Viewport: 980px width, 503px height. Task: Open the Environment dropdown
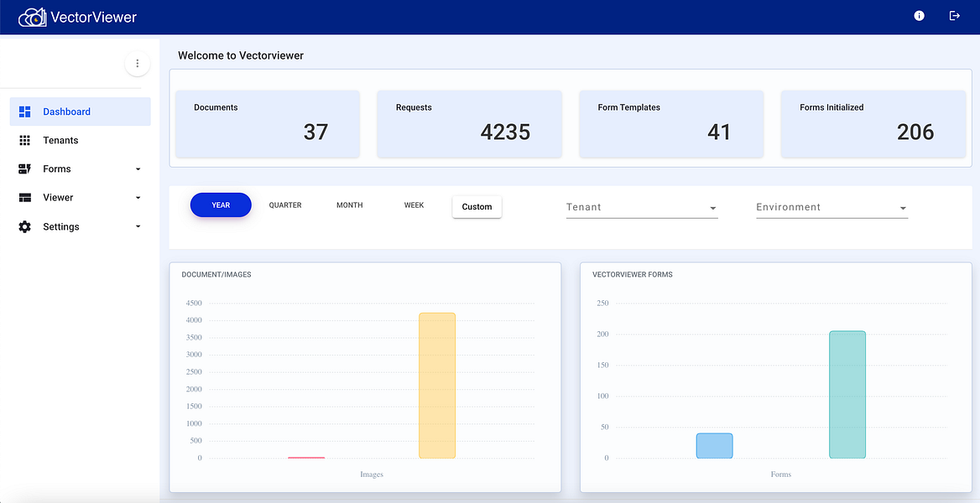pyautogui.click(x=831, y=207)
